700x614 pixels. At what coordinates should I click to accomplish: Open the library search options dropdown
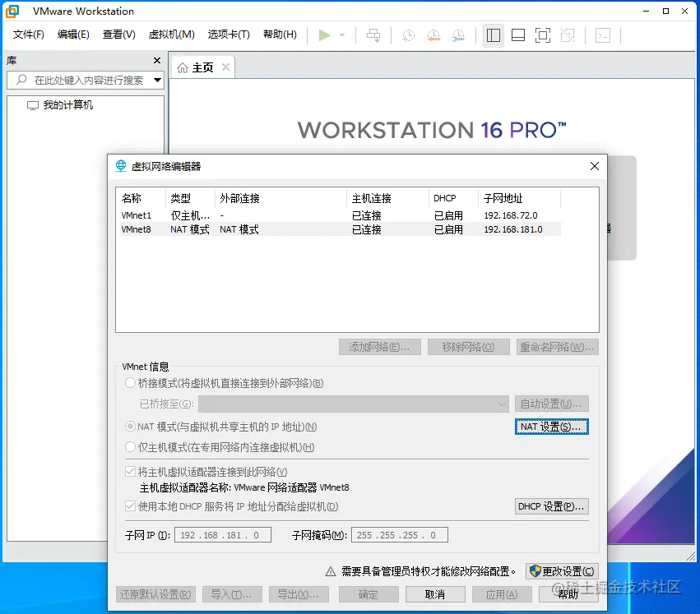coord(157,81)
